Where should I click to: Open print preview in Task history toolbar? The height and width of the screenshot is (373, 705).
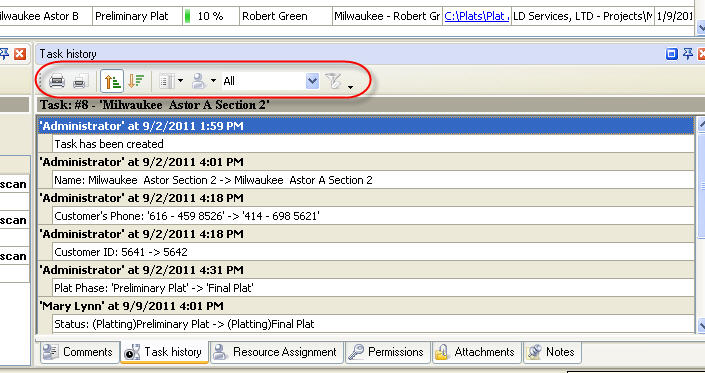click(x=80, y=81)
